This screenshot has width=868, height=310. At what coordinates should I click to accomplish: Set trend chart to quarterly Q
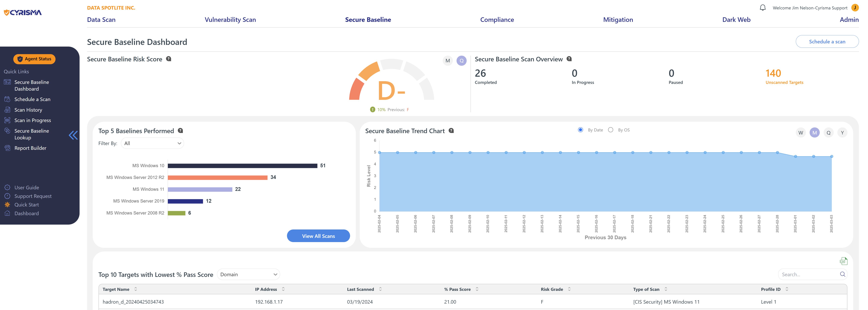[829, 133]
